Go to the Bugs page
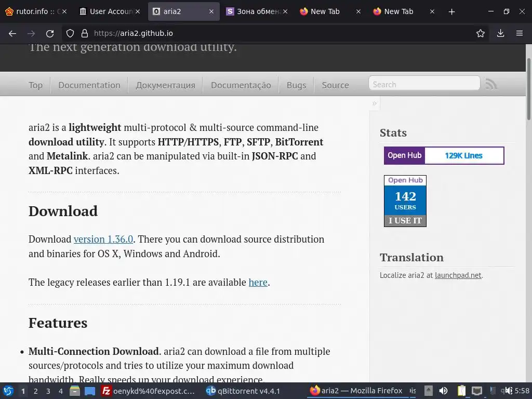 (296, 85)
